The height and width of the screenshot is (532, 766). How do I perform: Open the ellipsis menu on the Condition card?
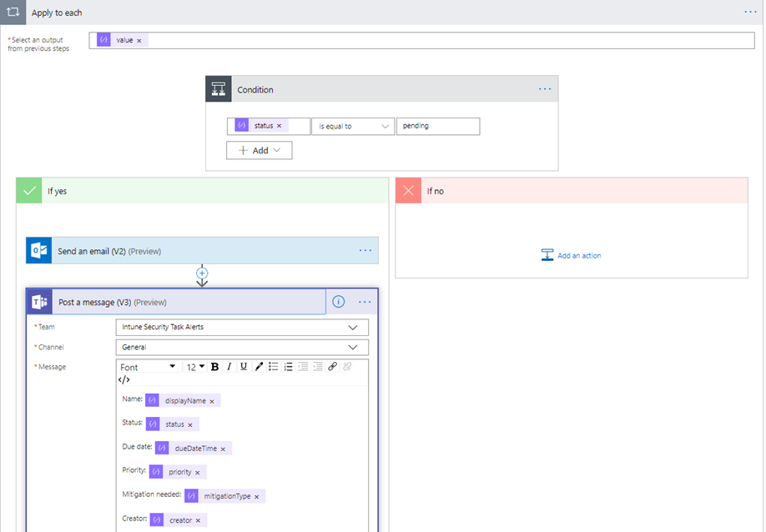coord(545,89)
